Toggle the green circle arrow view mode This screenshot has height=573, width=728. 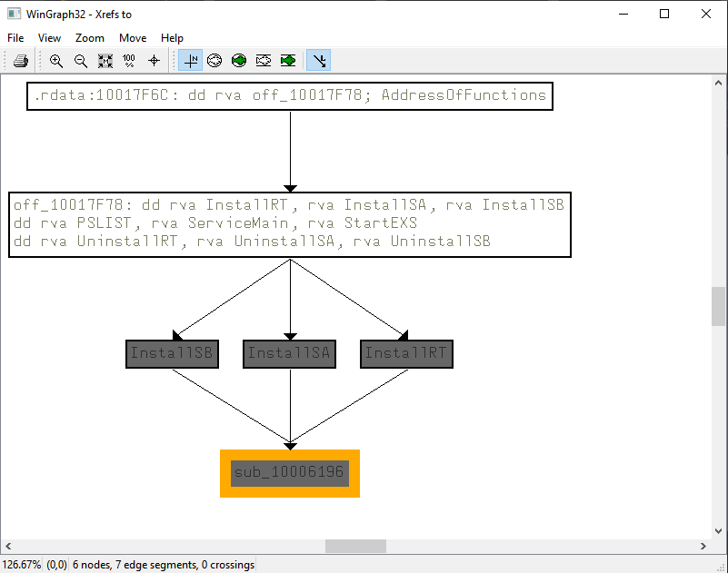click(239, 61)
